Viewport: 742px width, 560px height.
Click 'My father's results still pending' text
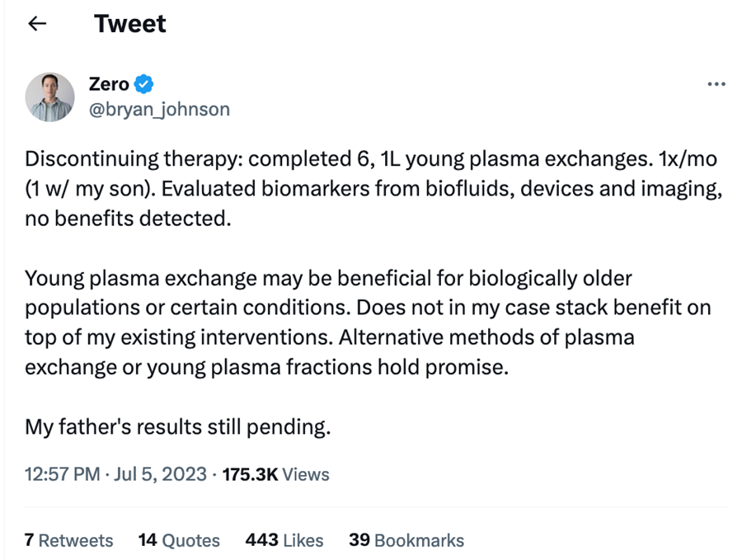(178, 426)
